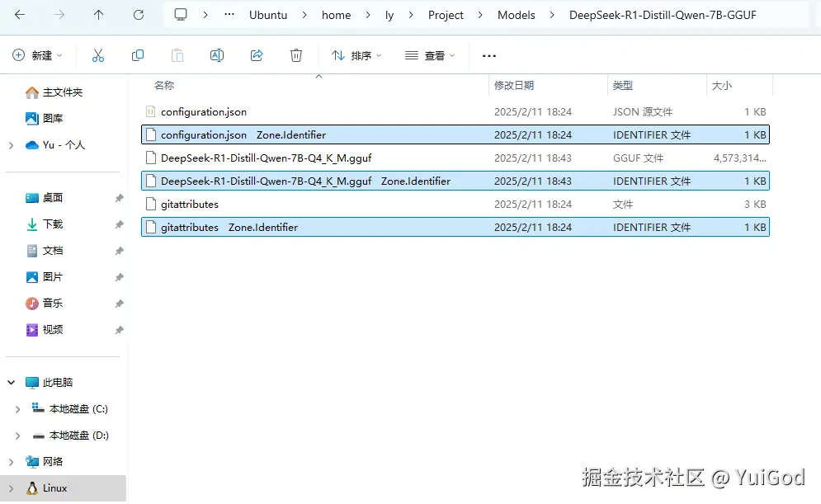Select the gitattributes 3 KB file
This screenshot has width=821, height=504.
coord(455,204)
